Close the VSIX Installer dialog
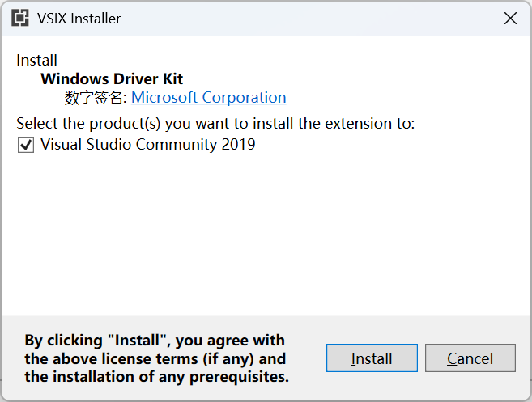Screen dimensions: 532x402 pyautogui.click(x=510, y=19)
